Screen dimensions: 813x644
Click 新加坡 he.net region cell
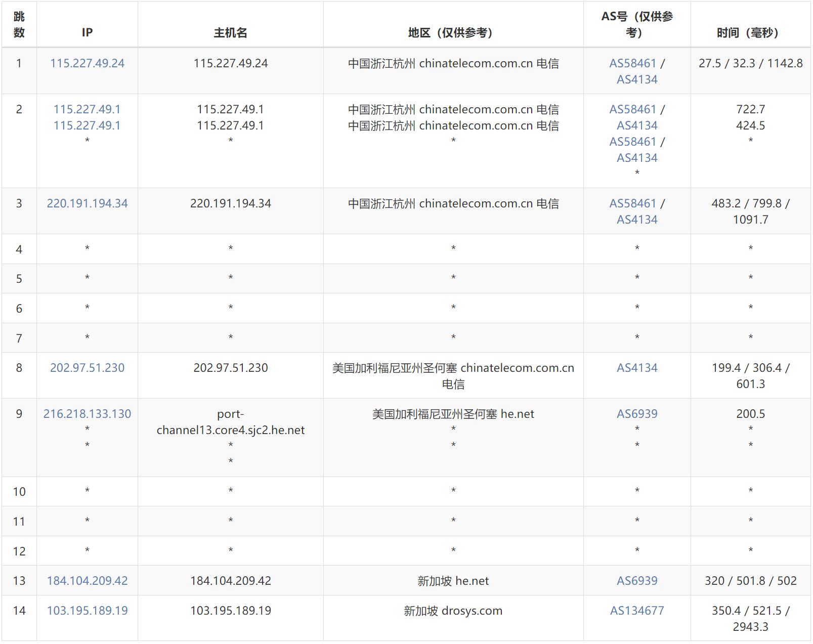point(453,581)
